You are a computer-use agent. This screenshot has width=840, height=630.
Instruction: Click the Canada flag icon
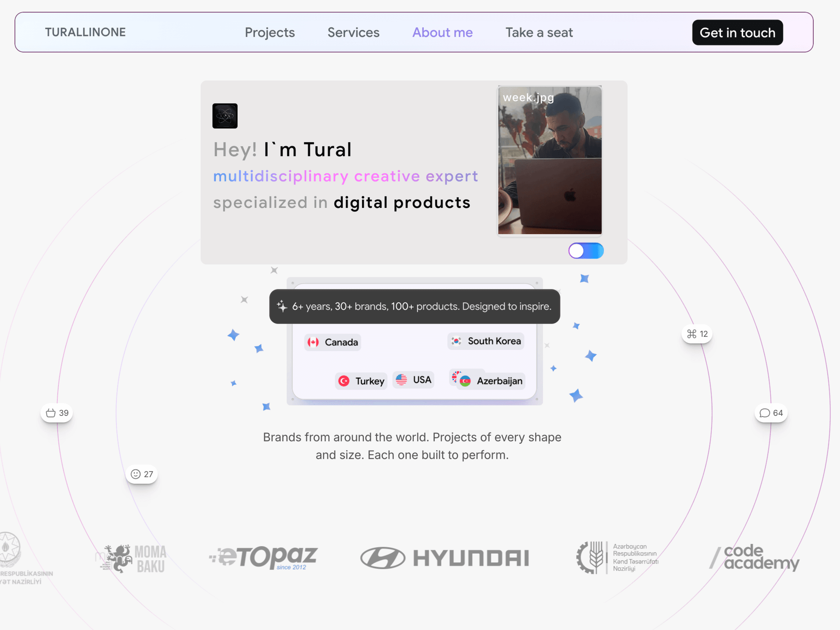coord(313,342)
